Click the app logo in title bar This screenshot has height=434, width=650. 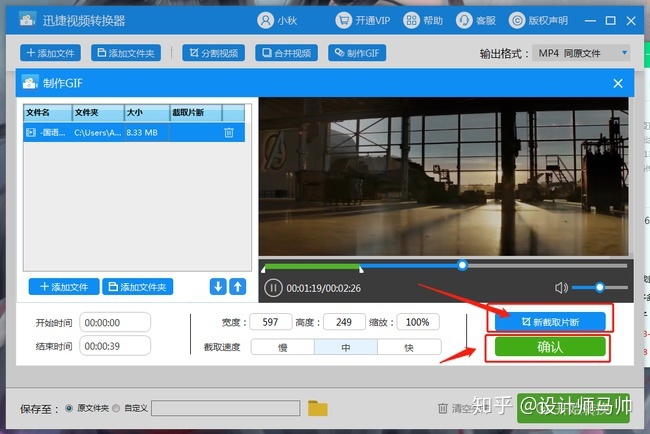(27, 20)
